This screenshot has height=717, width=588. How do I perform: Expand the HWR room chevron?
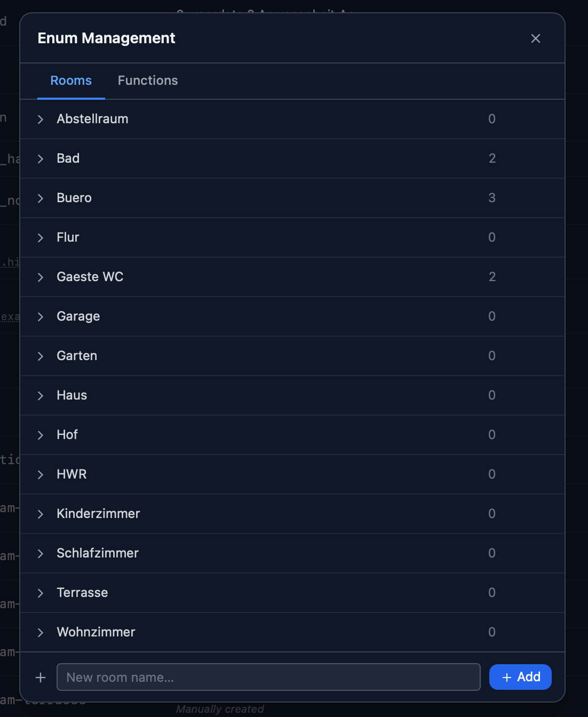point(41,475)
